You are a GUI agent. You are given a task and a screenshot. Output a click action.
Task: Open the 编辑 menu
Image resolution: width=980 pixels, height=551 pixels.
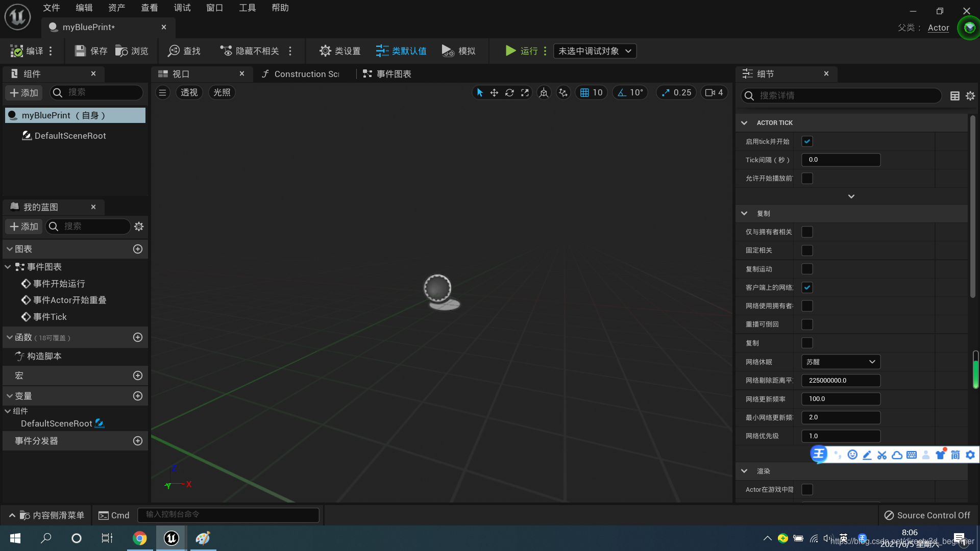84,8
